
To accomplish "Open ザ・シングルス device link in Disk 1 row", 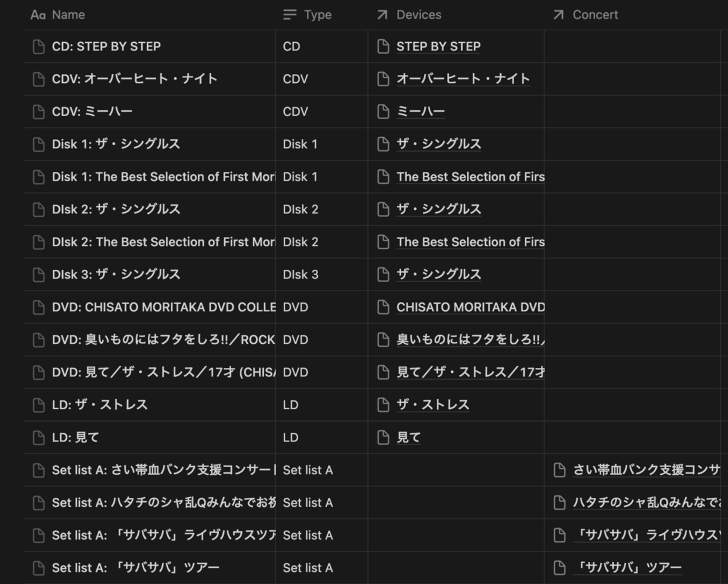I will [x=438, y=144].
